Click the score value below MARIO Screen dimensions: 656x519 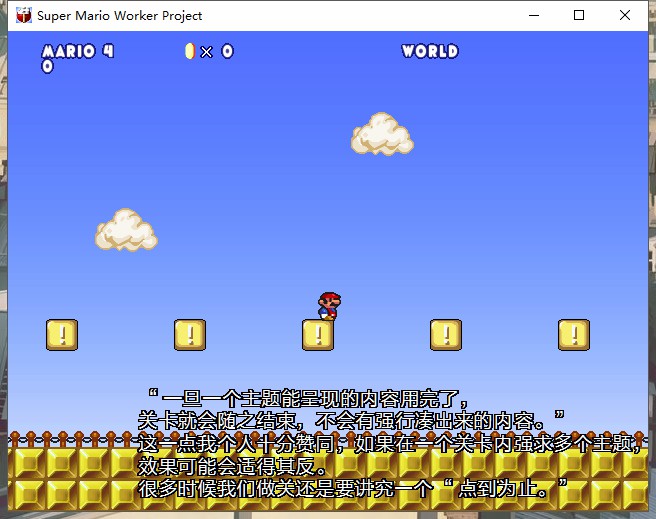click(x=48, y=66)
